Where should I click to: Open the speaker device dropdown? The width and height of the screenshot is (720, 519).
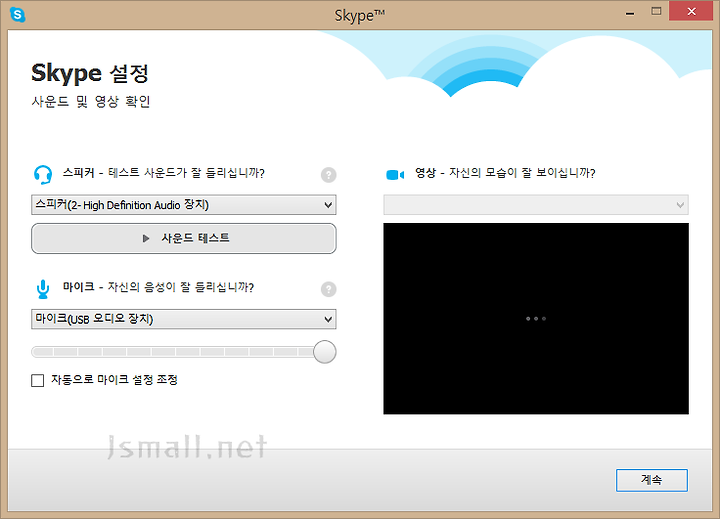click(184, 205)
